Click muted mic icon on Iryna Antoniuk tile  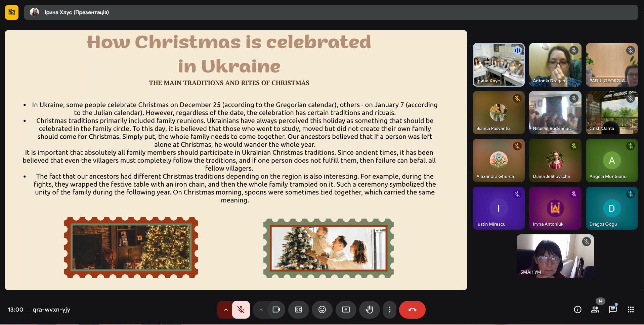coord(574,194)
